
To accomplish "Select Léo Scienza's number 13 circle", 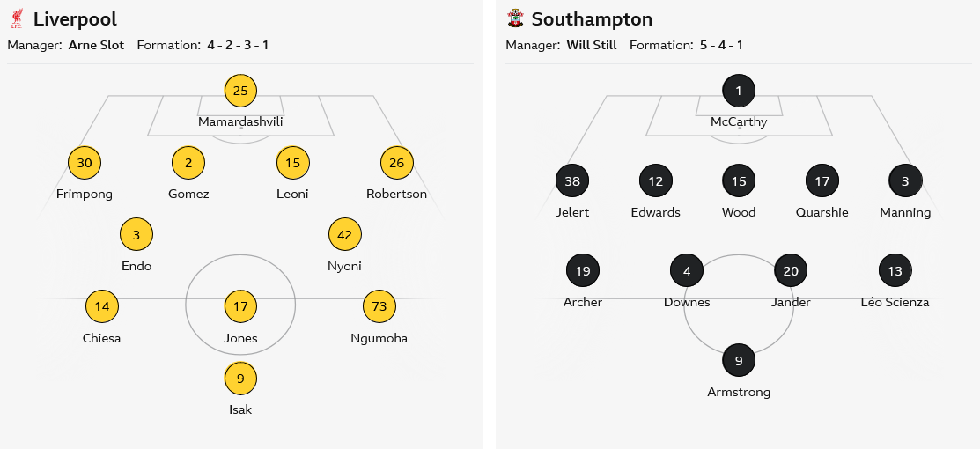I will click(895, 271).
